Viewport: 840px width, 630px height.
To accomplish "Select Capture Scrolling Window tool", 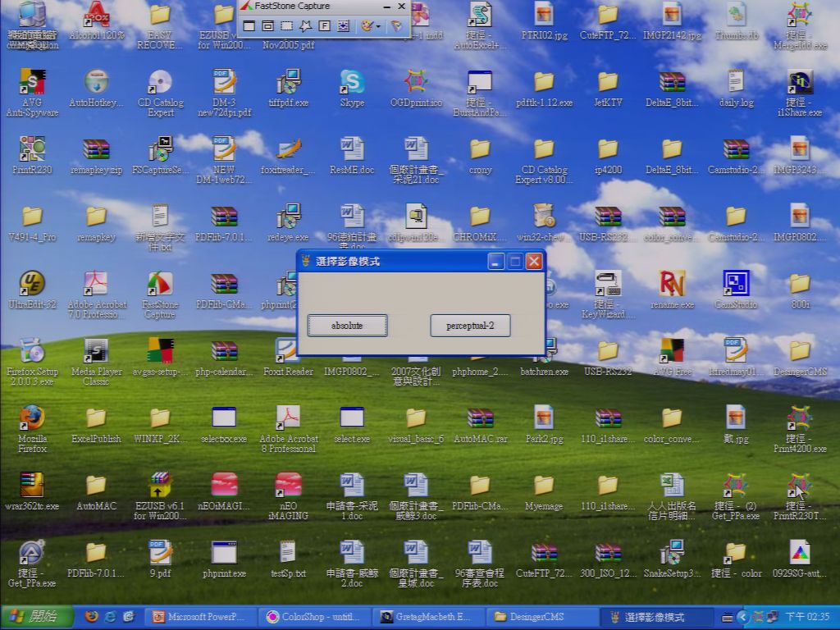I will tap(344, 25).
